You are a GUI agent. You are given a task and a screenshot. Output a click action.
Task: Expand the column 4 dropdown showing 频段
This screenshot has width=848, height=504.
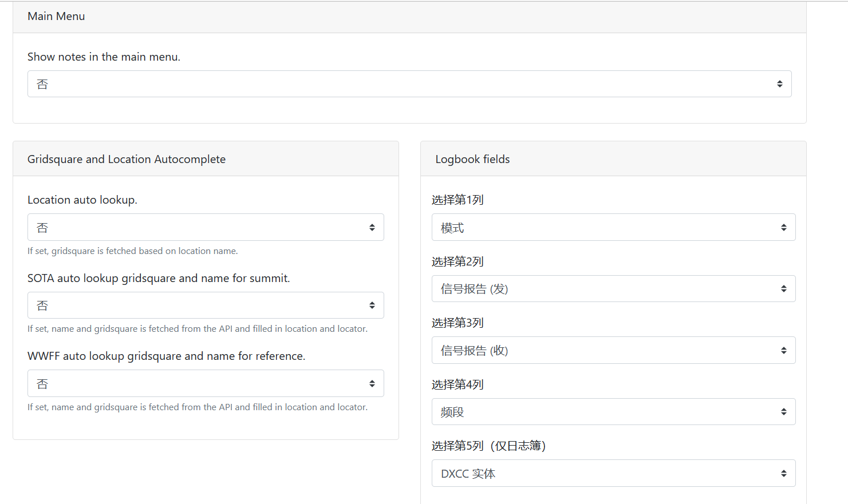click(613, 412)
